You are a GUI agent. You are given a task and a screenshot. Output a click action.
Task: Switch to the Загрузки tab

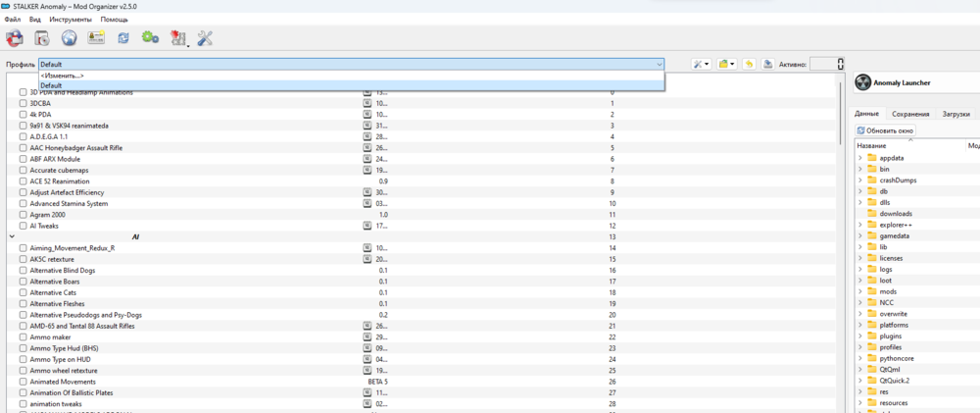[956, 114]
